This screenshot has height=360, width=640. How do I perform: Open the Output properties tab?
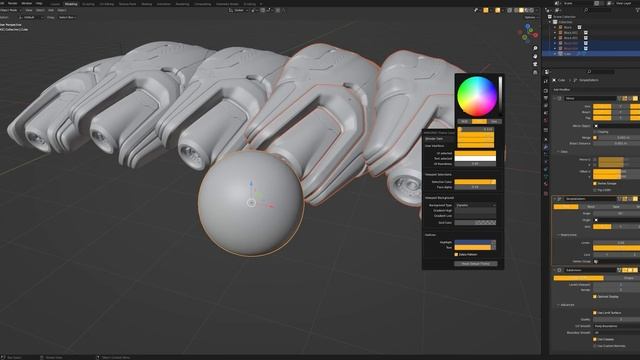(x=546, y=98)
